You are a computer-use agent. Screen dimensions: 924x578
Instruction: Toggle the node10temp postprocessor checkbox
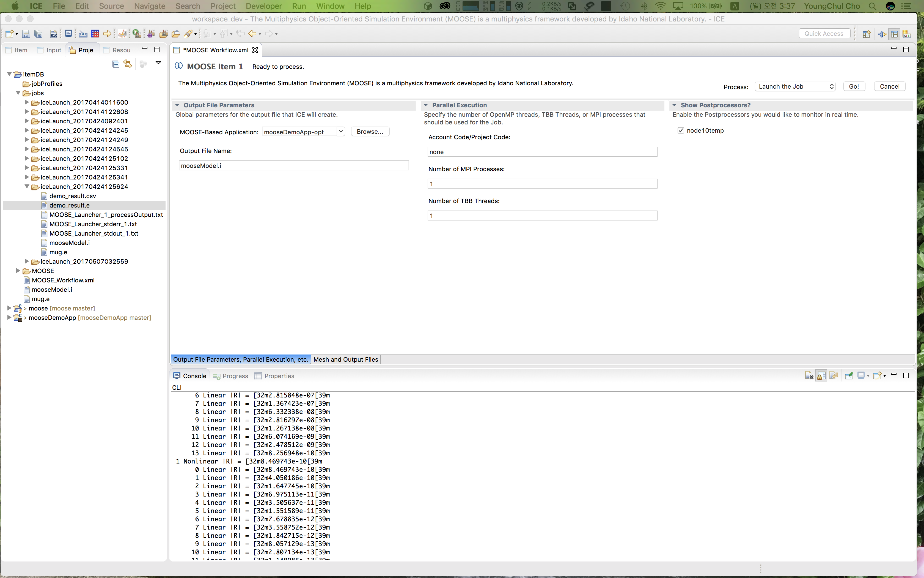click(681, 130)
